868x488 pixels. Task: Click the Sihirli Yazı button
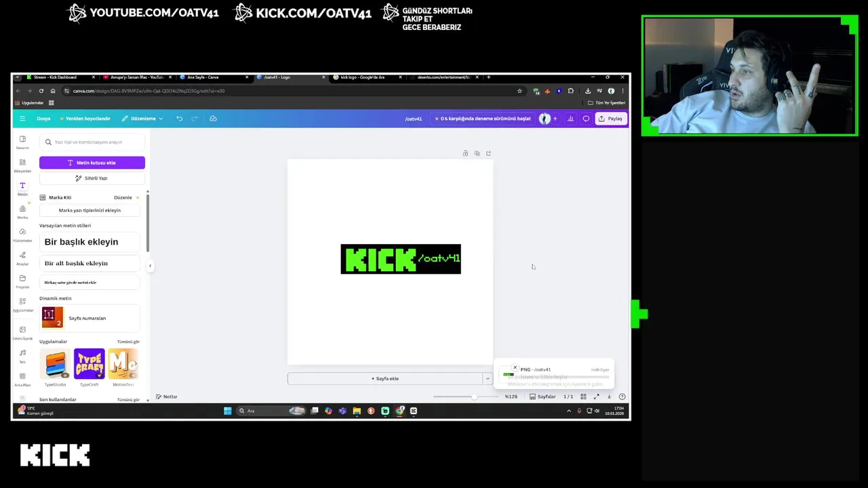(92, 178)
